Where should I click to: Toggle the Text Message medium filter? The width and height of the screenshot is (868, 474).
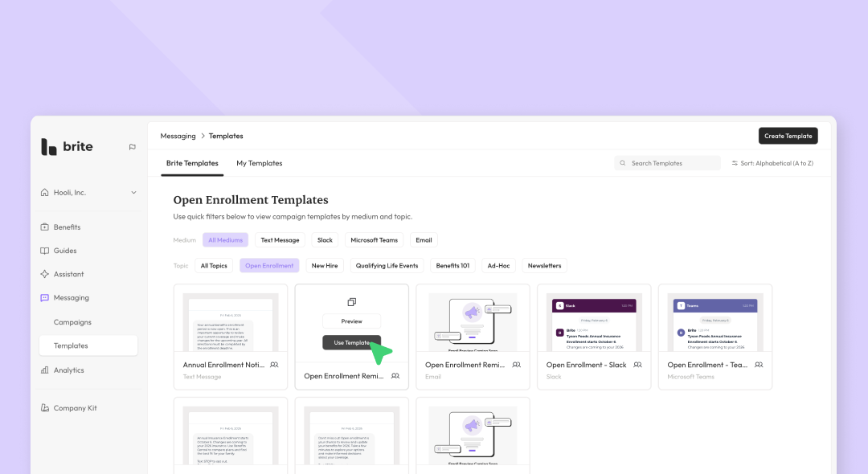coord(280,240)
